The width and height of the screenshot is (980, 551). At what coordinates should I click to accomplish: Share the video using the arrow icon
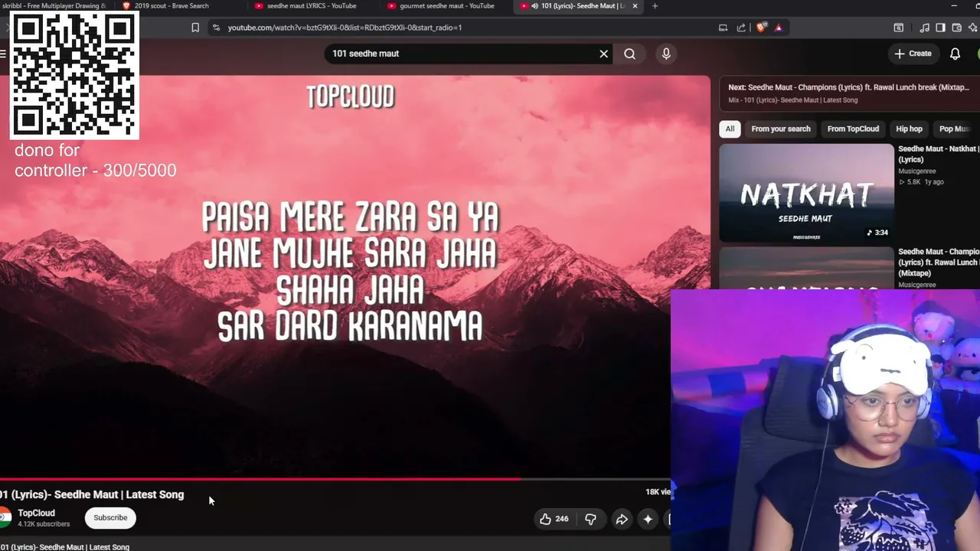point(622,519)
